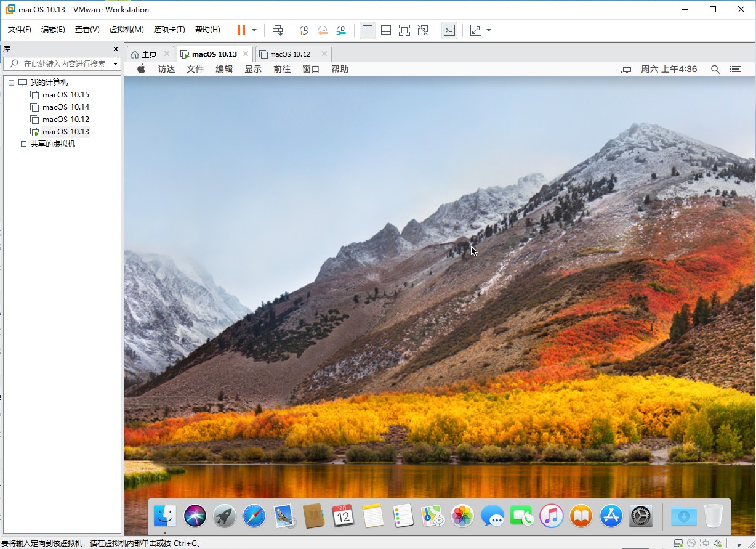Check the virtual machine sound status icon

coord(717,543)
